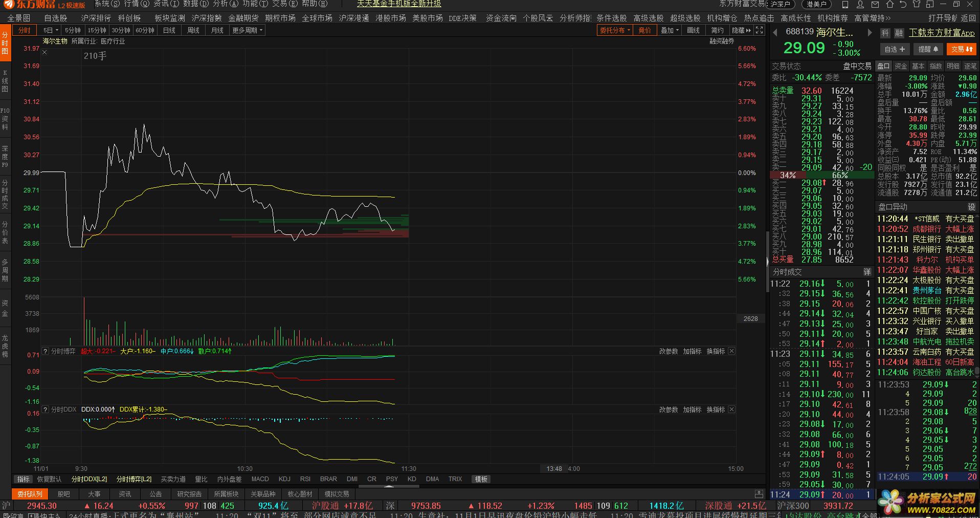980x518 pixels.
Task: Switch to 15分钟 chart tab
Action: click(97, 30)
